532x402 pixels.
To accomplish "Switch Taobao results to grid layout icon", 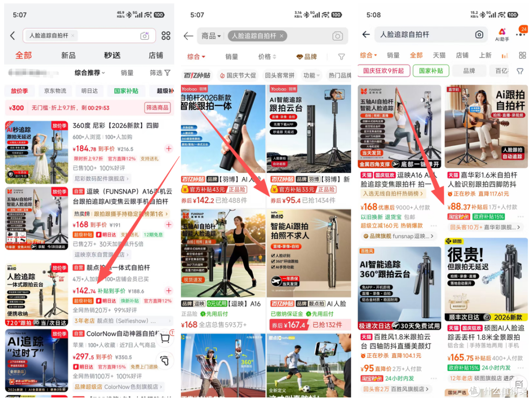I will coord(523,55).
